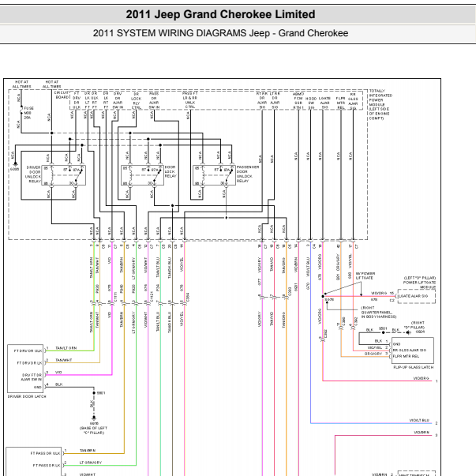
Task: Click the "FLIP-UP GLASS LATCH" caption
Action: 413,367
